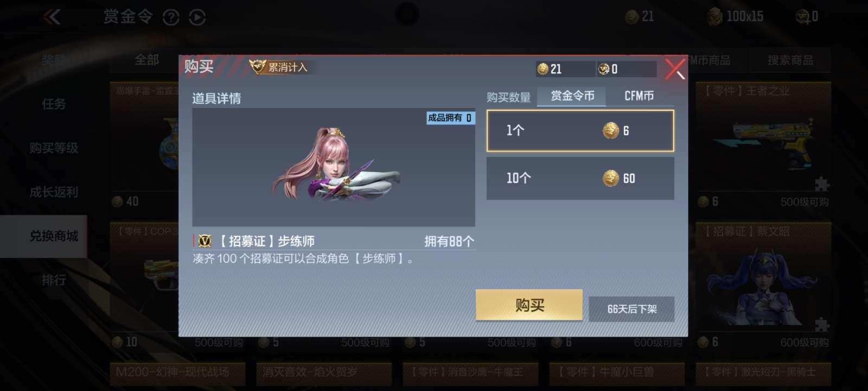This screenshot has height=391, width=868.
Task: Open 成长返利 in the left sidebar
Action: click(x=54, y=192)
